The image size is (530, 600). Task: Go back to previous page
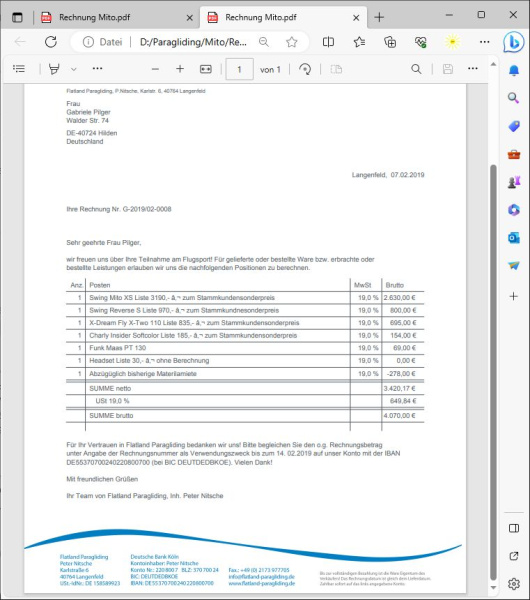pos(20,42)
